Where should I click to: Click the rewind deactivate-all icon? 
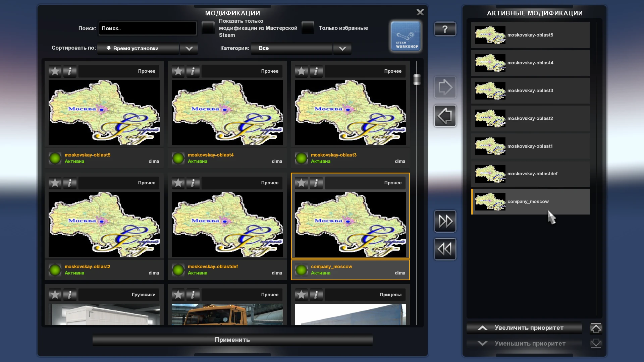[x=445, y=249]
